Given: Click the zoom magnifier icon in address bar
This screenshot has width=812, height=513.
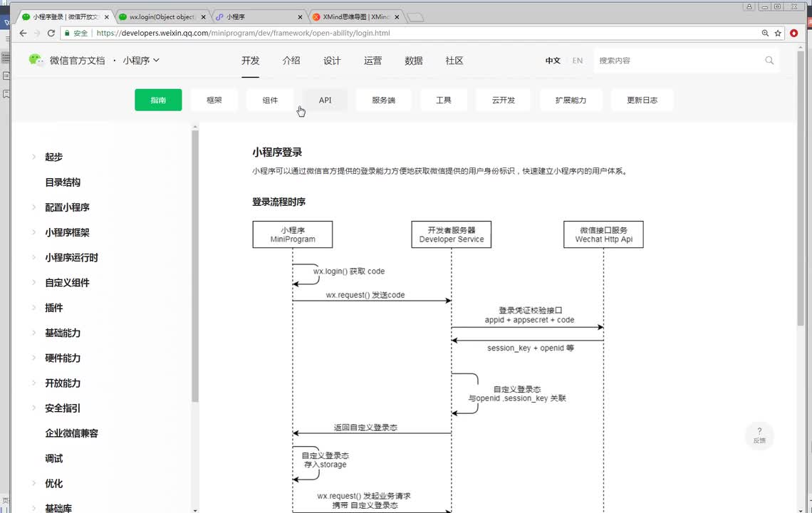Looking at the screenshot, I should click(765, 33).
